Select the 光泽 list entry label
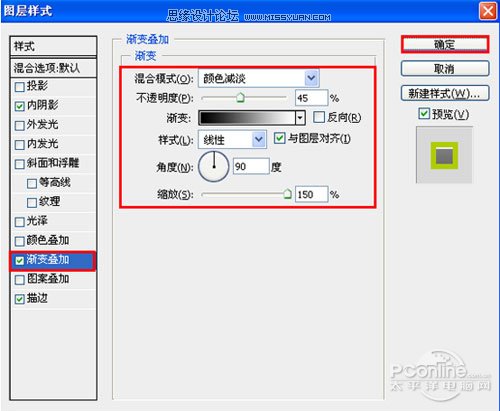 (x=37, y=221)
